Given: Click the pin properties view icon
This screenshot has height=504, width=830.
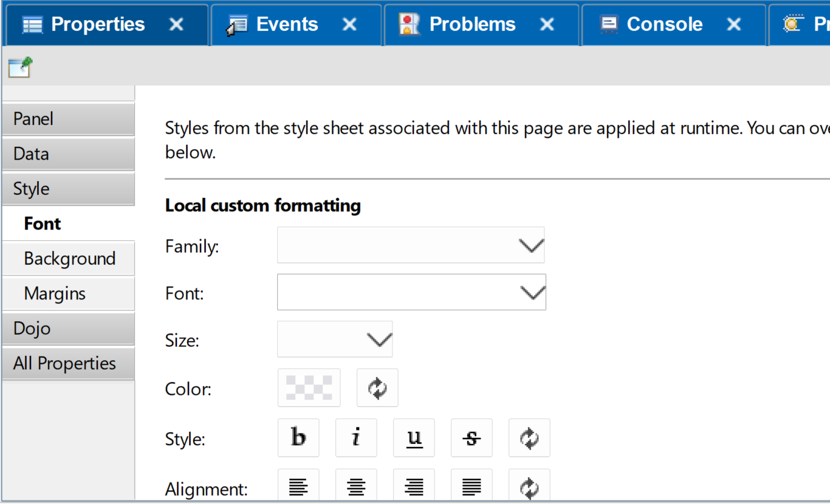Looking at the screenshot, I should [20, 67].
